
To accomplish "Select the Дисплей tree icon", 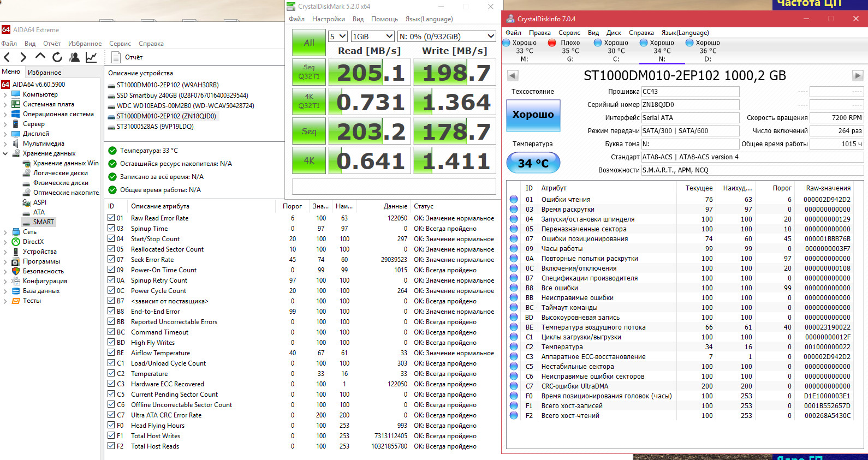I will (x=16, y=134).
